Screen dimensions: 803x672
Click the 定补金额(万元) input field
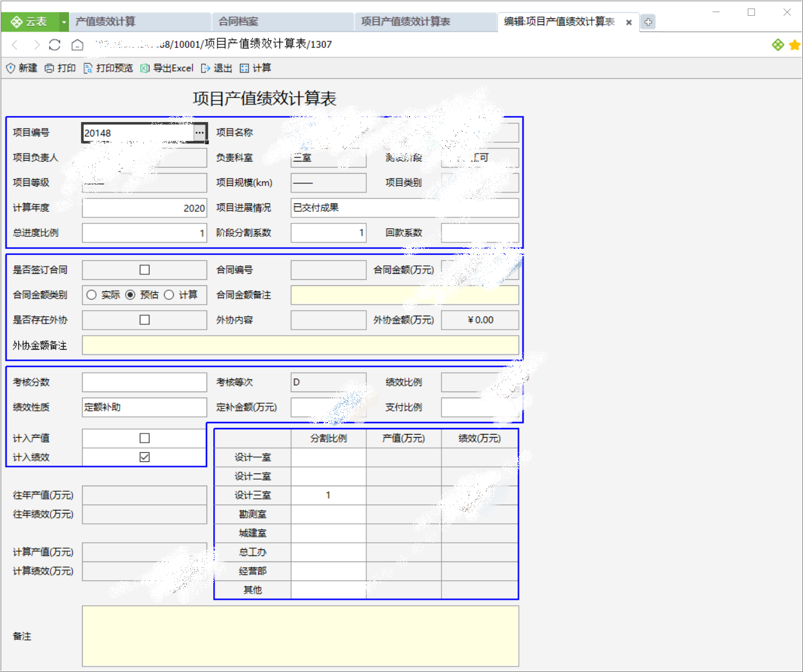point(329,407)
